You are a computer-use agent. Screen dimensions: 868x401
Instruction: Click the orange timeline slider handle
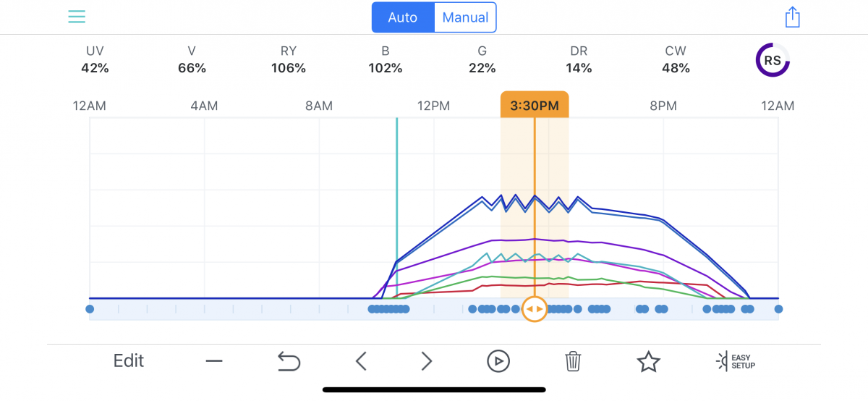pyautogui.click(x=535, y=309)
